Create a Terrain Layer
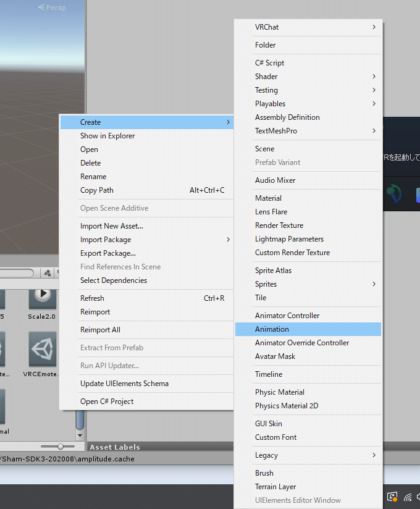 pyautogui.click(x=308, y=487)
